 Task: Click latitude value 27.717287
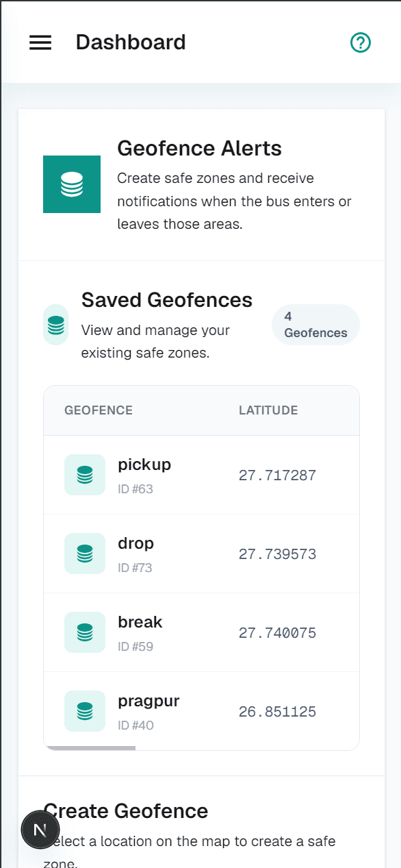click(277, 475)
